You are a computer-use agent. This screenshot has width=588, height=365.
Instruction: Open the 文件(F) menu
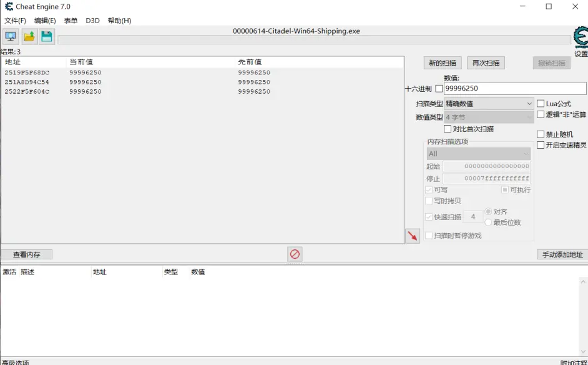pyautogui.click(x=15, y=21)
